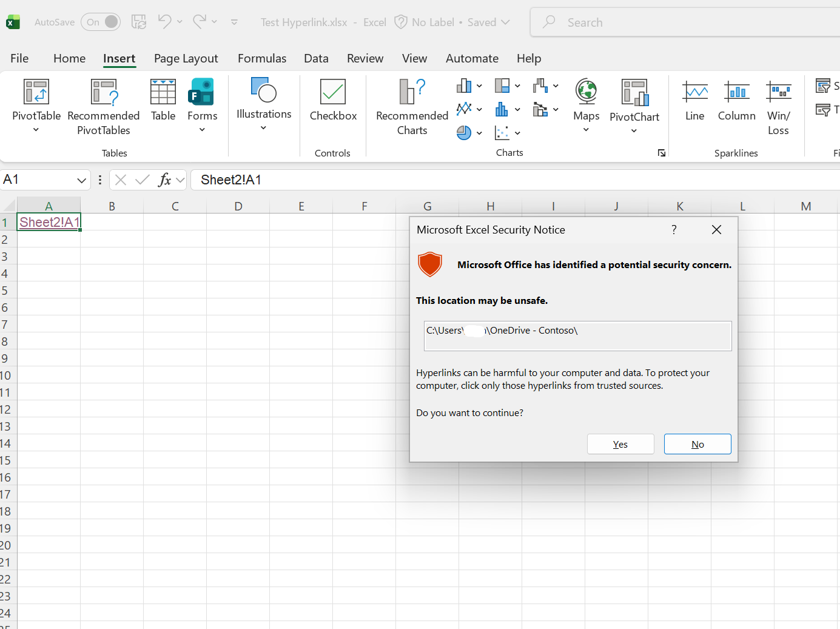Click unsafe location path text box
This screenshot has height=629, width=840.
pyautogui.click(x=578, y=336)
